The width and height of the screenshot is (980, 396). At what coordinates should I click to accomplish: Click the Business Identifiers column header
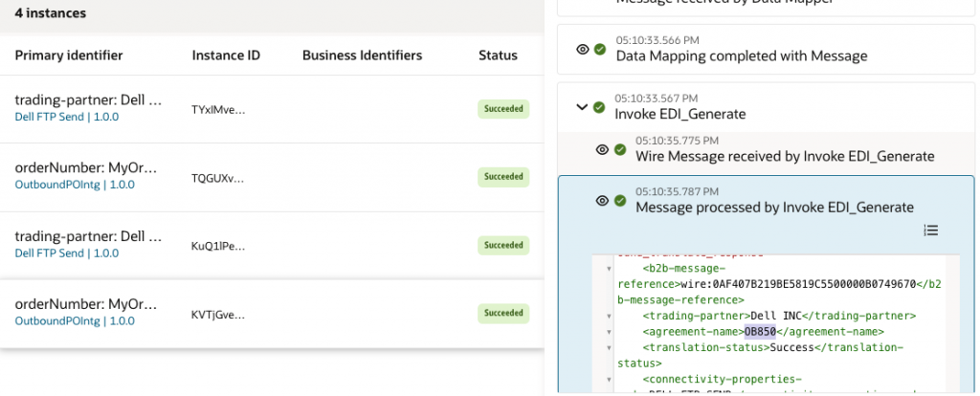pos(362,55)
